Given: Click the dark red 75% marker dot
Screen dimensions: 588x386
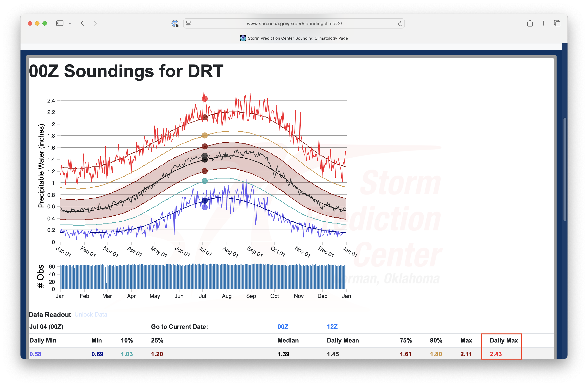Looking at the screenshot, I should click(205, 146).
